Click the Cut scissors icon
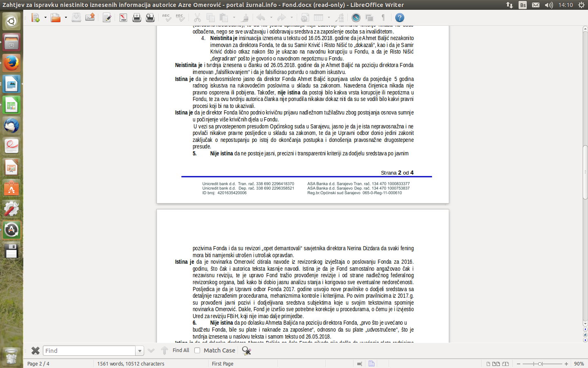This screenshot has height=368, width=588. point(197,18)
